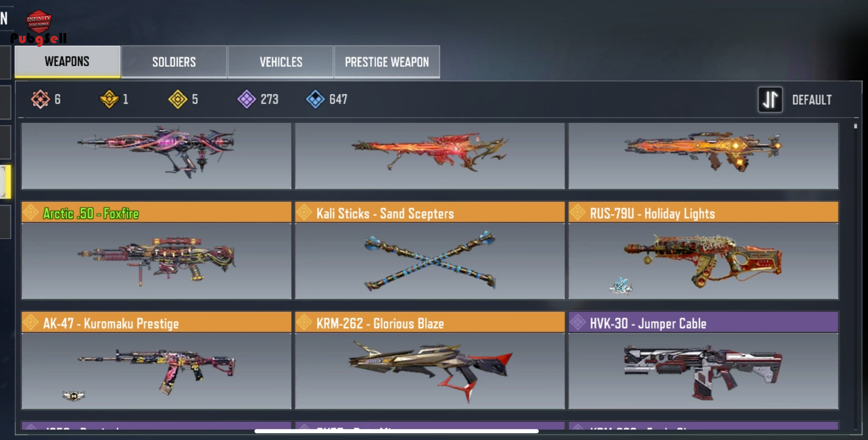868x440 pixels.
Task: Select the yellow highlighted left sidebar item
Action: pos(5,182)
